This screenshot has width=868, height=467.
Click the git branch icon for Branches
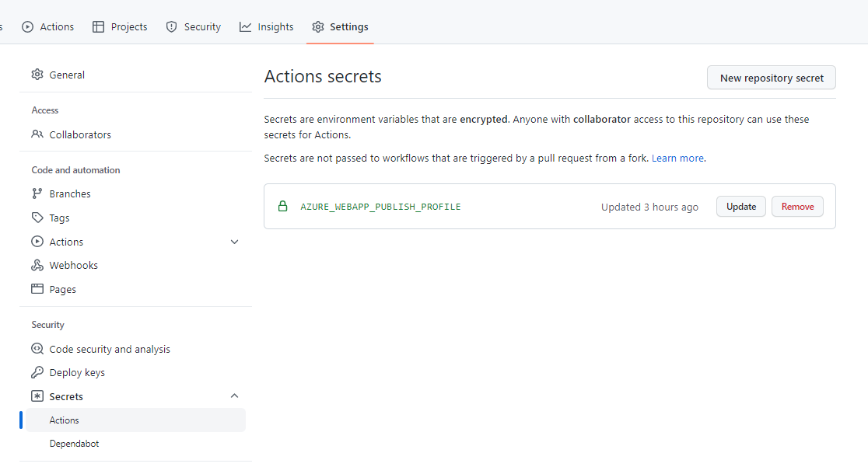(x=37, y=193)
